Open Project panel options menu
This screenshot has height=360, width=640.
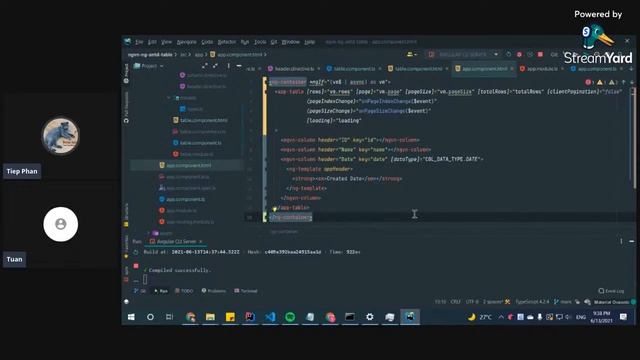coord(229,66)
